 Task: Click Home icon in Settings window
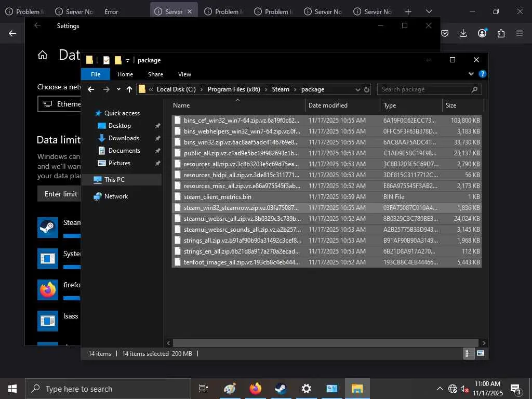point(43,55)
